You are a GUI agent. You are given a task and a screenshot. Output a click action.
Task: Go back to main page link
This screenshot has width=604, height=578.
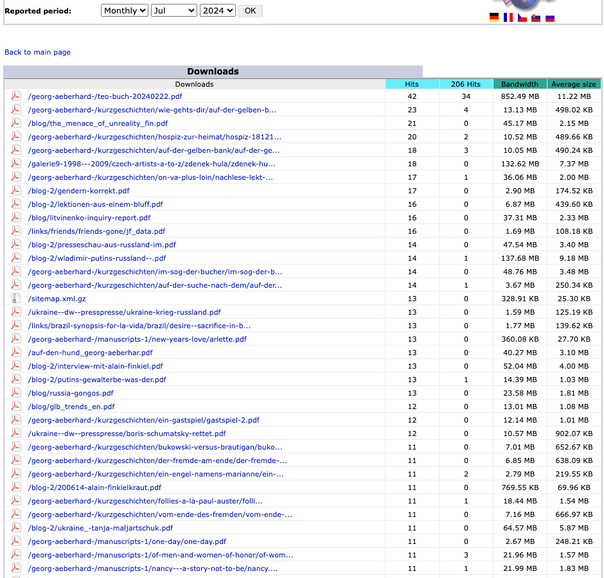(x=37, y=52)
